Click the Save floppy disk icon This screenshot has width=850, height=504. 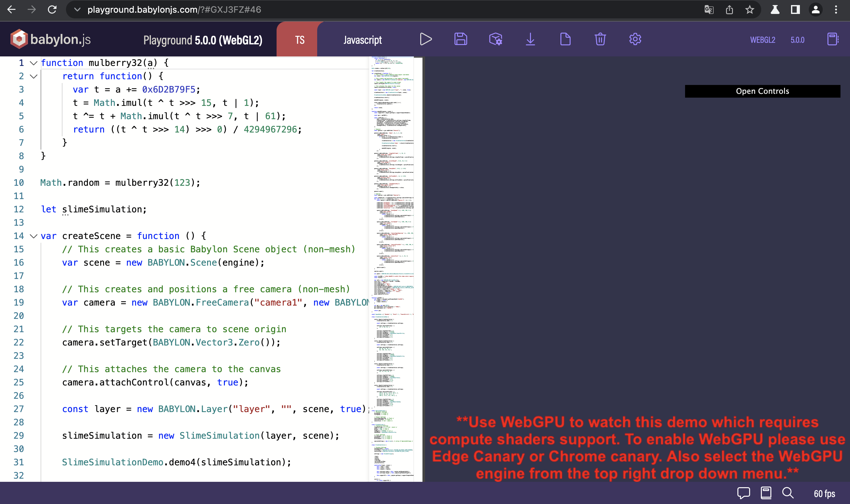point(461,39)
